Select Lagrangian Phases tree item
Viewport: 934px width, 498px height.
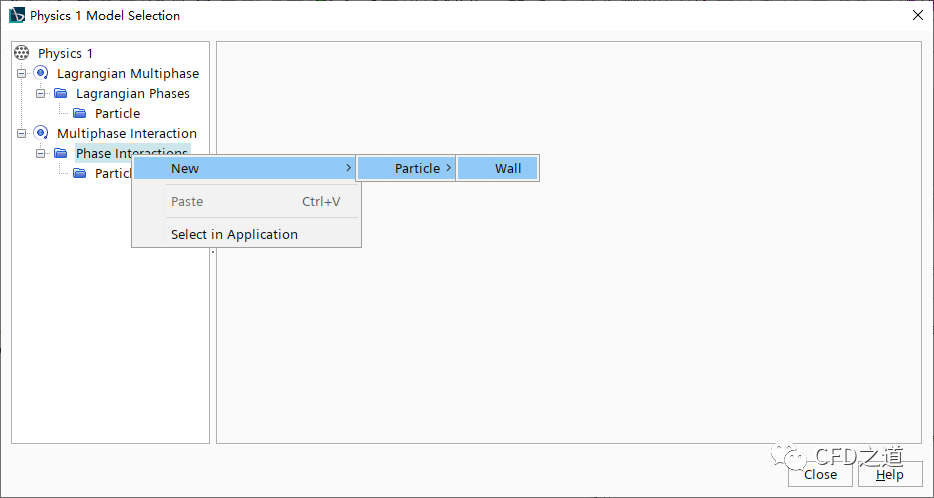click(x=133, y=94)
